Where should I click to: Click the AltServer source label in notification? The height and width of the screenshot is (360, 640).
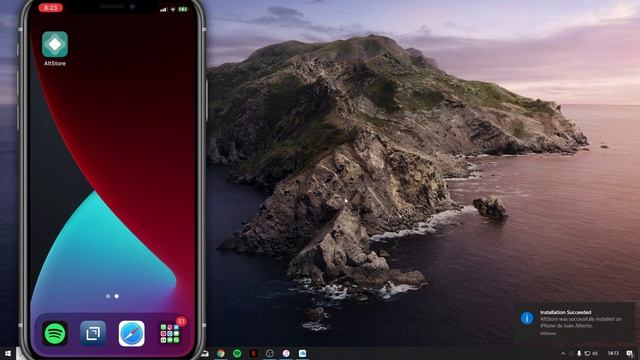click(x=548, y=333)
